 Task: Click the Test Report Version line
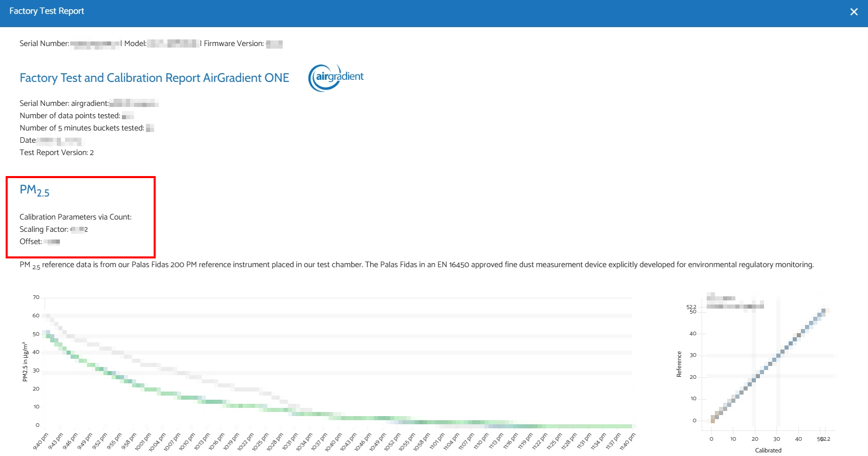click(x=56, y=153)
